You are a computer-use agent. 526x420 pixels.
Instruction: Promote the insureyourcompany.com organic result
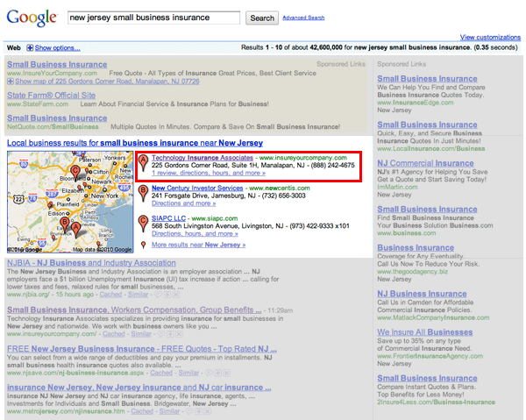170,334
